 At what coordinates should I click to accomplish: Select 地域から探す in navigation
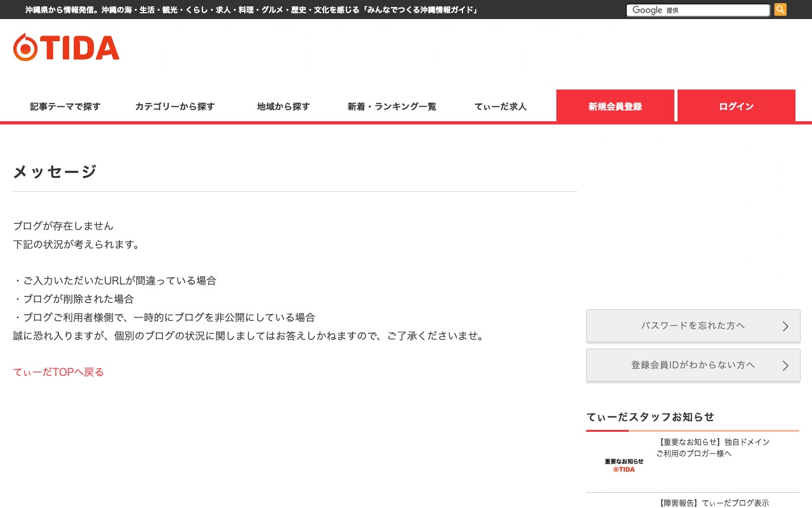(284, 107)
